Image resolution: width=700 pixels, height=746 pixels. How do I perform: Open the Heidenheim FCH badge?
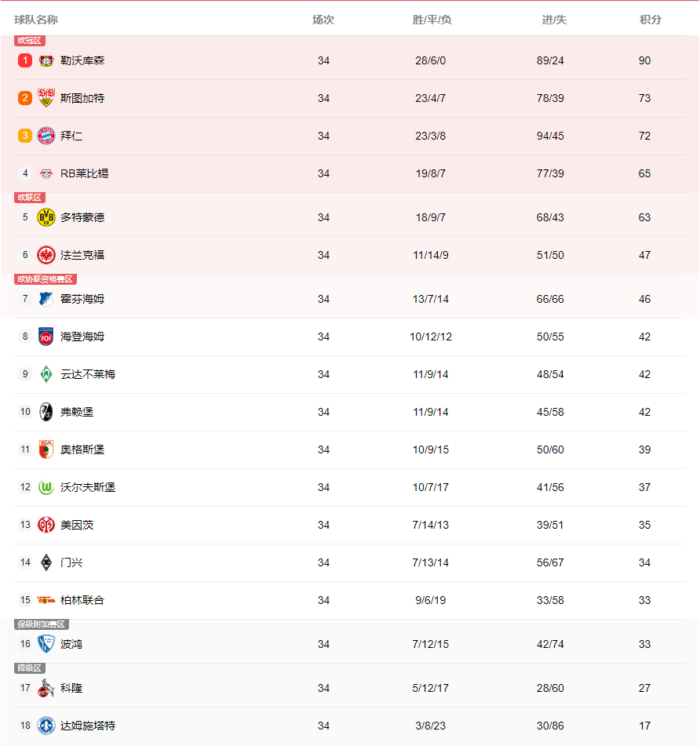point(46,337)
